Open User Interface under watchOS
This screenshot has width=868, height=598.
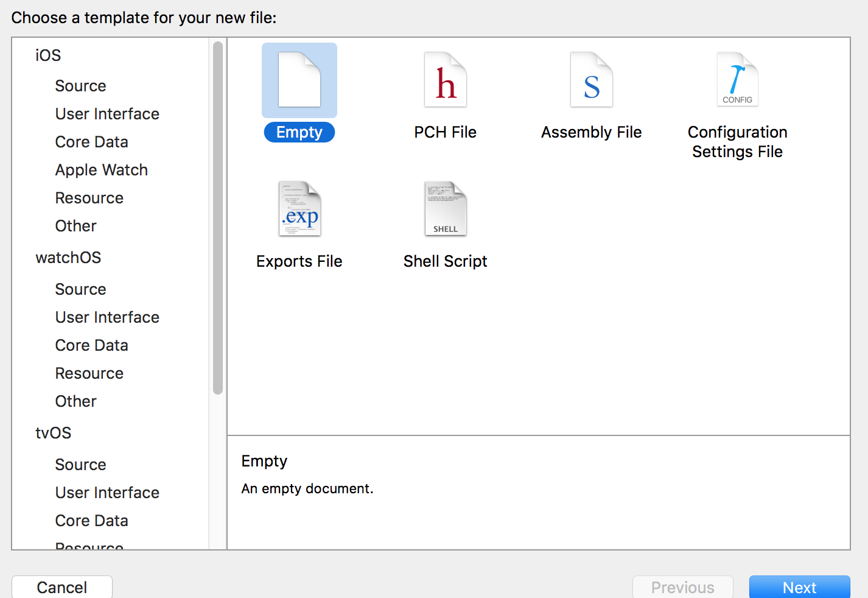107,317
